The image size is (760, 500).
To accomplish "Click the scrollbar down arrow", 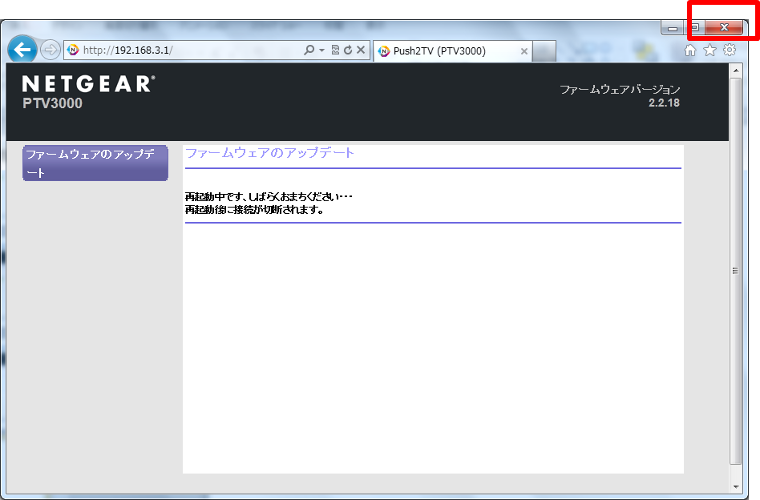I will click(736, 486).
